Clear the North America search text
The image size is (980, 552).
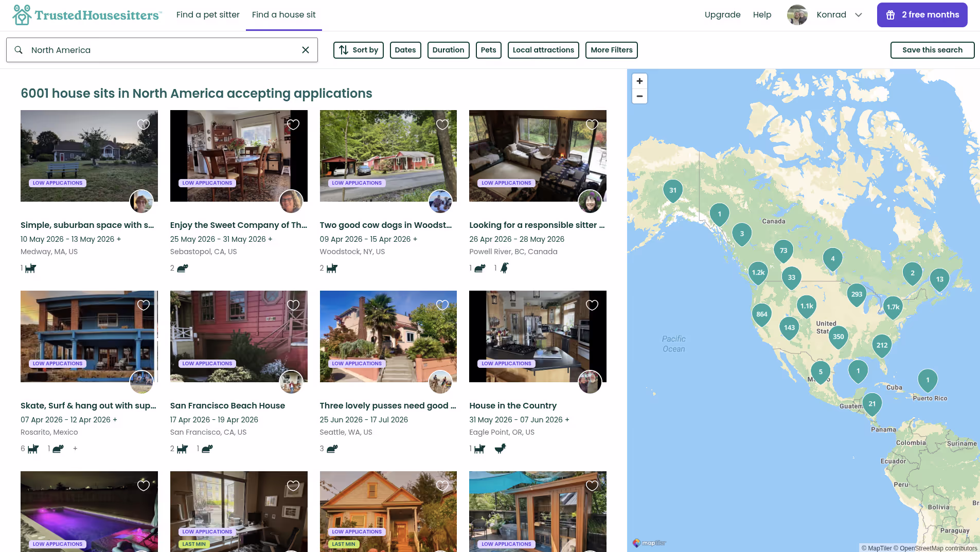[306, 50]
